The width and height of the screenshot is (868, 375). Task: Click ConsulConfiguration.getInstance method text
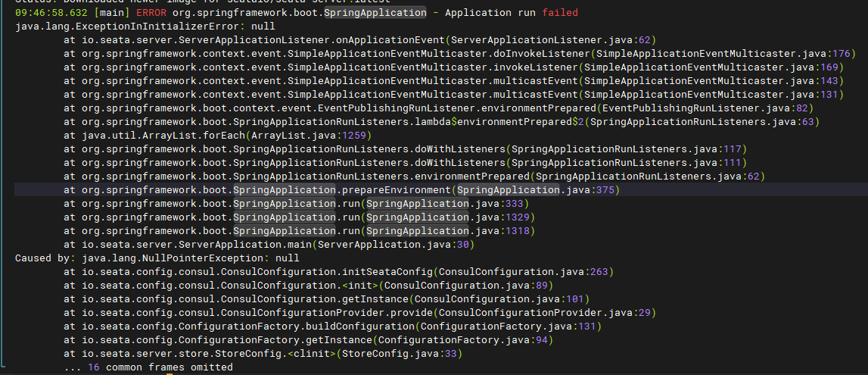click(x=314, y=298)
